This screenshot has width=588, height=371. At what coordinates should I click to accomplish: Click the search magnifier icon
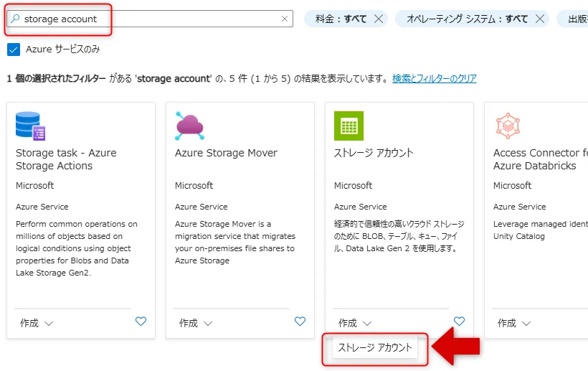(x=15, y=19)
